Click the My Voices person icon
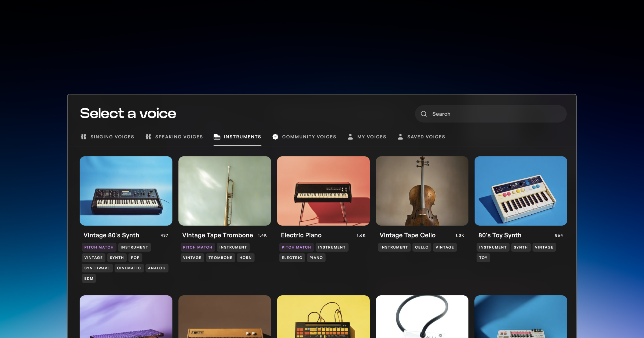This screenshot has height=338, width=644. (350, 137)
